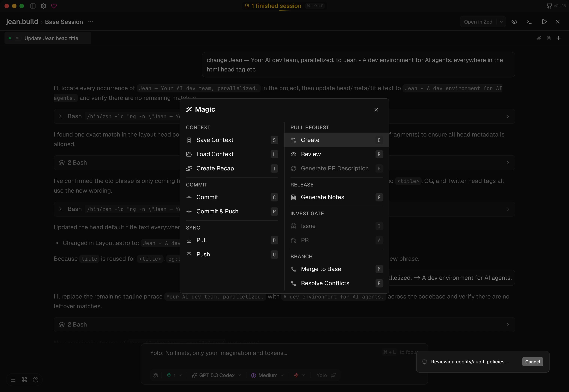Close the Magic dialog
569x392 pixels.
click(x=376, y=110)
